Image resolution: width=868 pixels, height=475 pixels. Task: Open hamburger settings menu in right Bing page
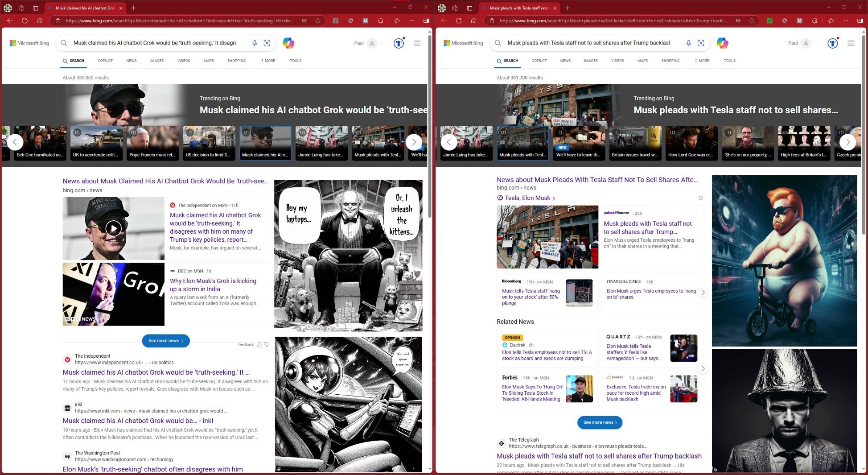[x=851, y=43]
